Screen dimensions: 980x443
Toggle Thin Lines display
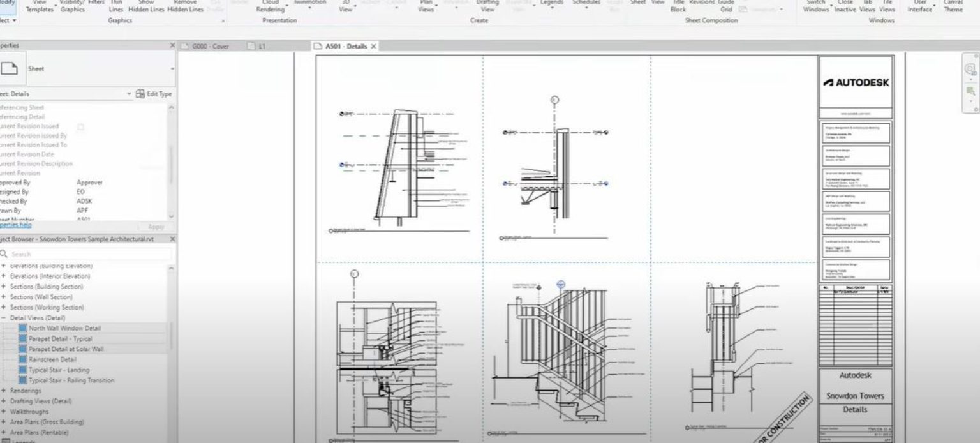[x=115, y=5]
